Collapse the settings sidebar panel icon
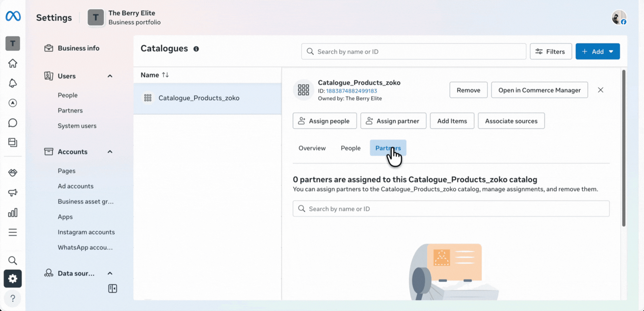 pos(113,288)
